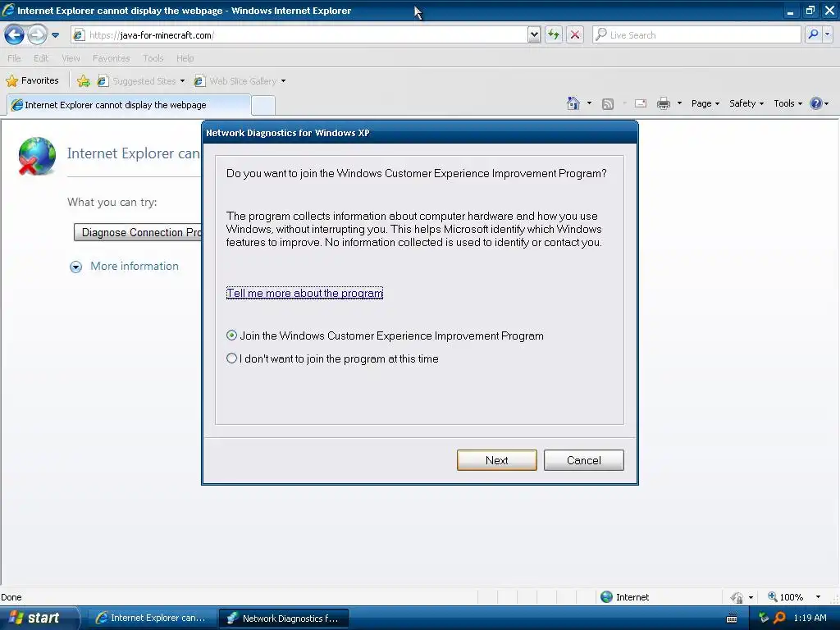The height and width of the screenshot is (630, 840).
Task: Open the Edit menu
Action: coord(41,58)
